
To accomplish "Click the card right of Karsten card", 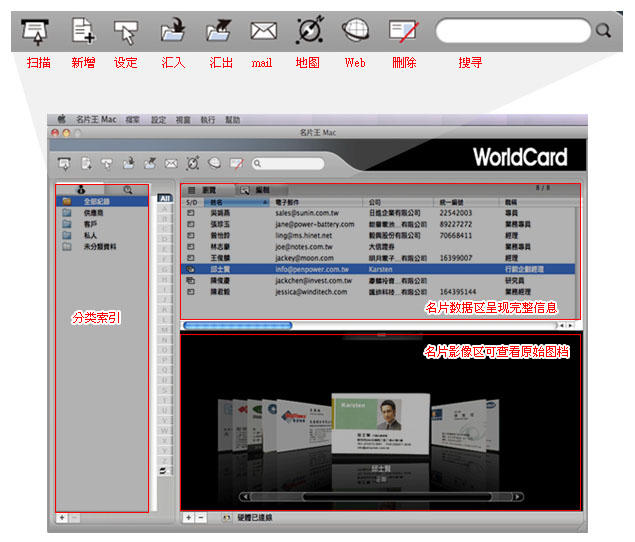I will (459, 425).
